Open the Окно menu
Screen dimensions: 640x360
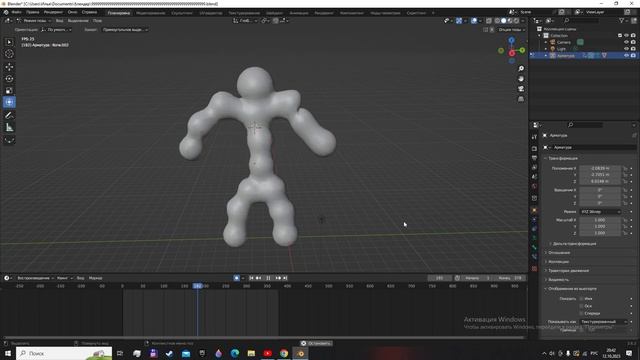tap(72, 12)
